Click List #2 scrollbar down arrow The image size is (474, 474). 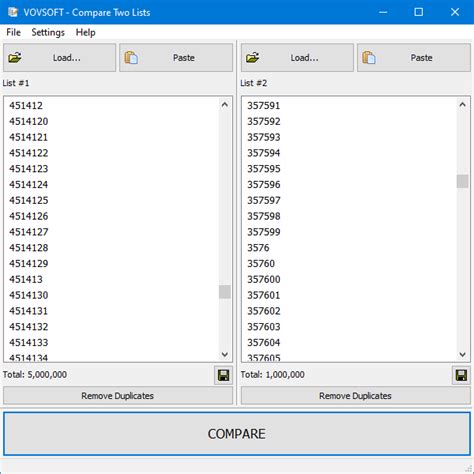[x=462, y=354]
